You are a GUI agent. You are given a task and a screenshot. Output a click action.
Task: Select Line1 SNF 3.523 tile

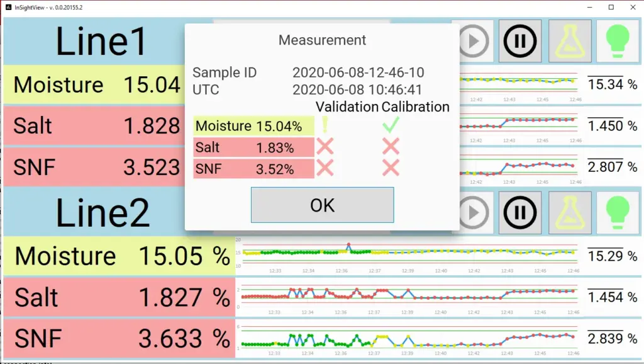click(94, 167)
